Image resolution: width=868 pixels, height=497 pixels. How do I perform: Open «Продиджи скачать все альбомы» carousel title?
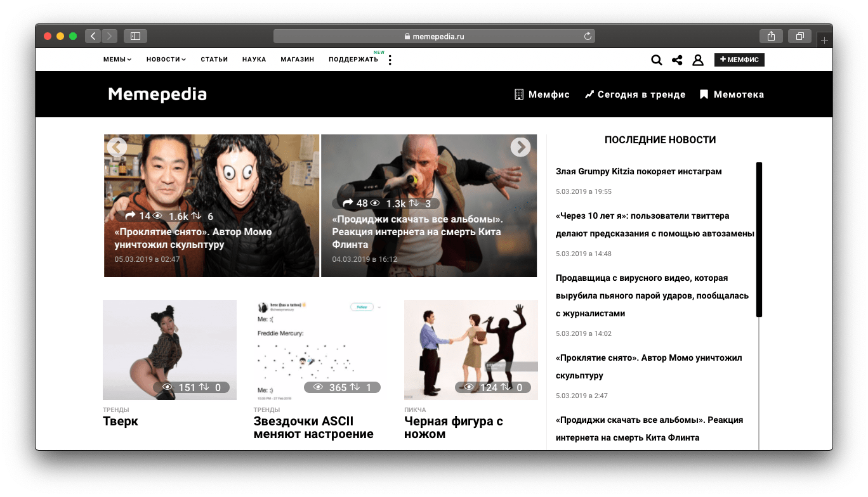tap(417, 231)
